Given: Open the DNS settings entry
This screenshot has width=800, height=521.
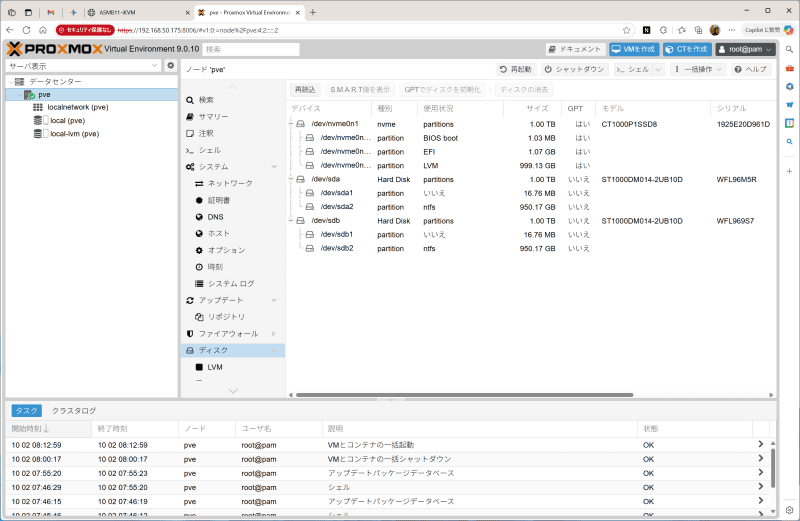Looking at the screenshot, I should (x=215, y=217).
